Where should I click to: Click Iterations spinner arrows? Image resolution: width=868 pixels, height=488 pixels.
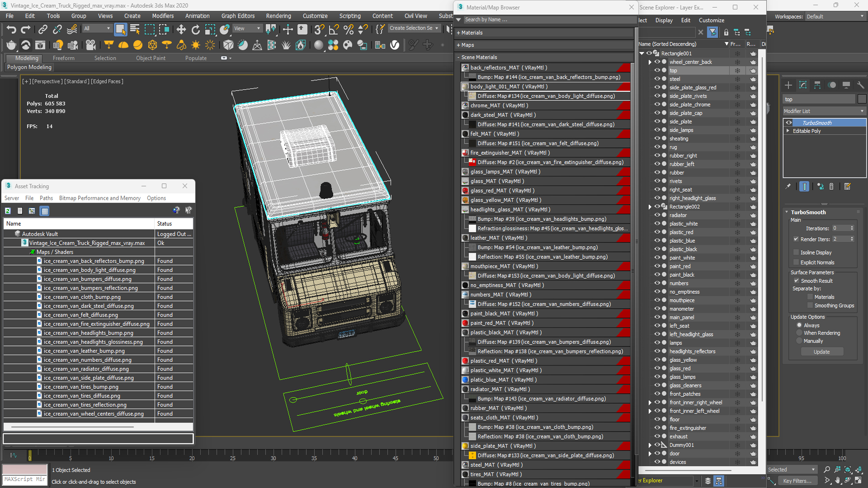coord(852,228)
